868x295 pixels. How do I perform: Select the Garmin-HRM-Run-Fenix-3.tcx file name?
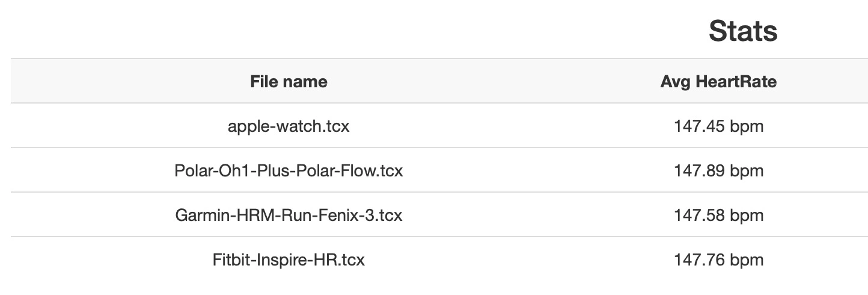[289, 215]
